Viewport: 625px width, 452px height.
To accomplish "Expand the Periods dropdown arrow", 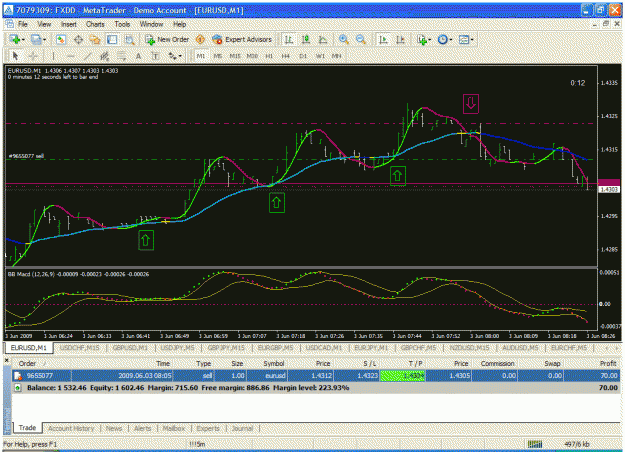I will pyautogui.click(x=451, y=39).
